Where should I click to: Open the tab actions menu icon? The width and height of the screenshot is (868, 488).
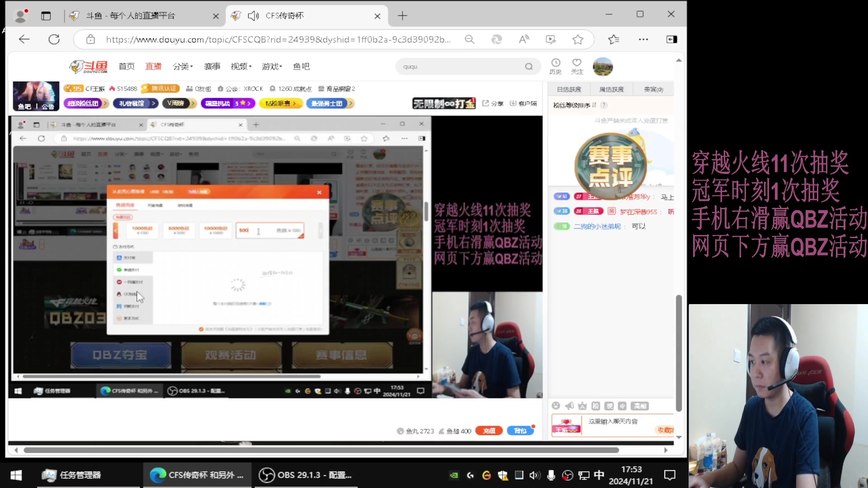(46, 16)
